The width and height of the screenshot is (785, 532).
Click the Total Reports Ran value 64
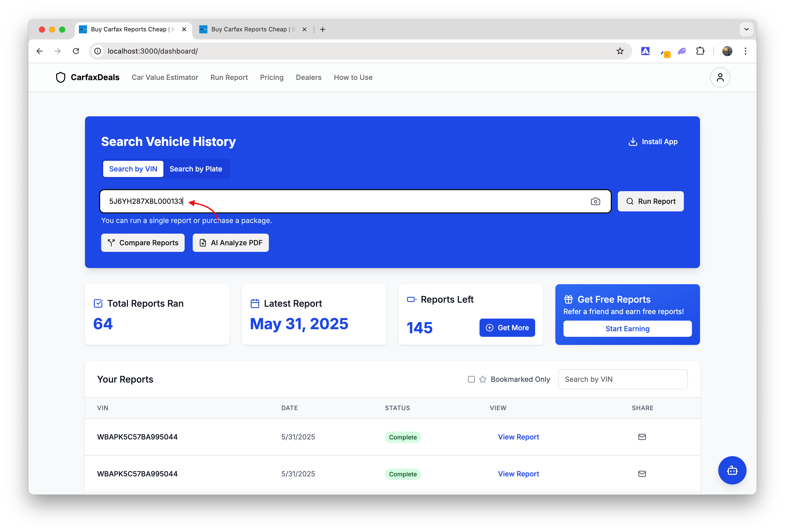(103, 324)
